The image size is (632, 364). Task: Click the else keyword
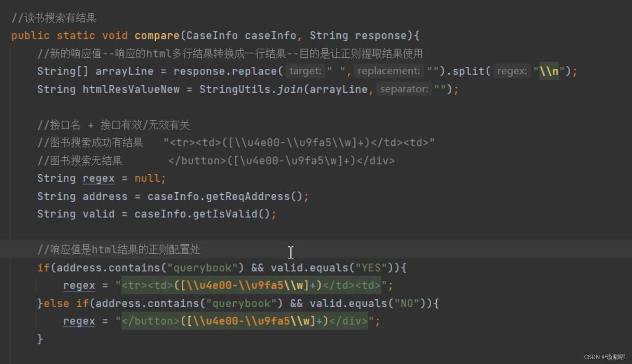(56, 303)
